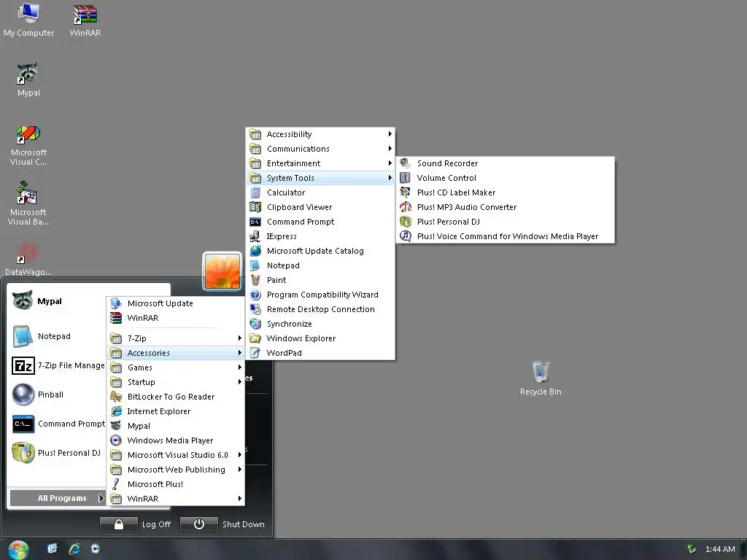Click Calculator icon in Accessories menu
The height and width of the screenshot is (560, 747).
tap(255, 192)
